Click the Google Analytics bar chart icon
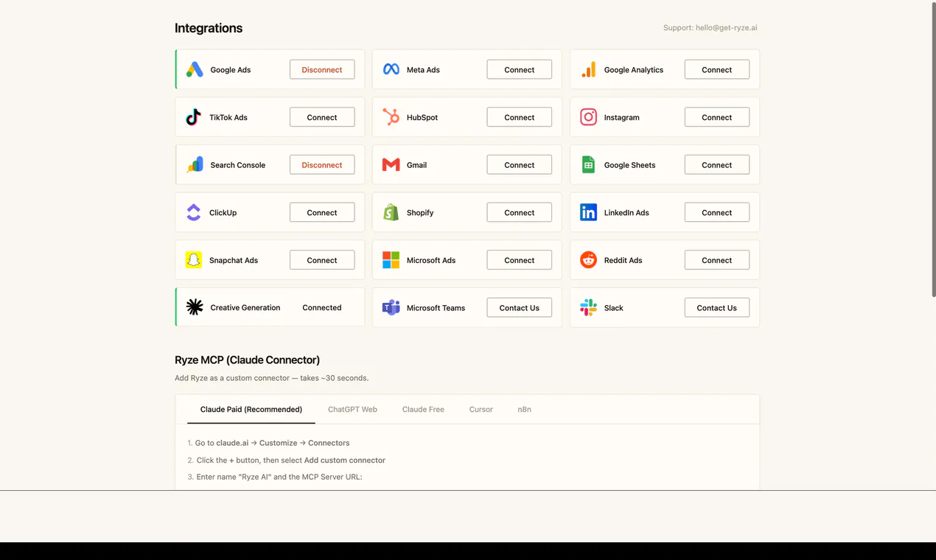Viewport: 936px width, 560px height. pos(588,70)
